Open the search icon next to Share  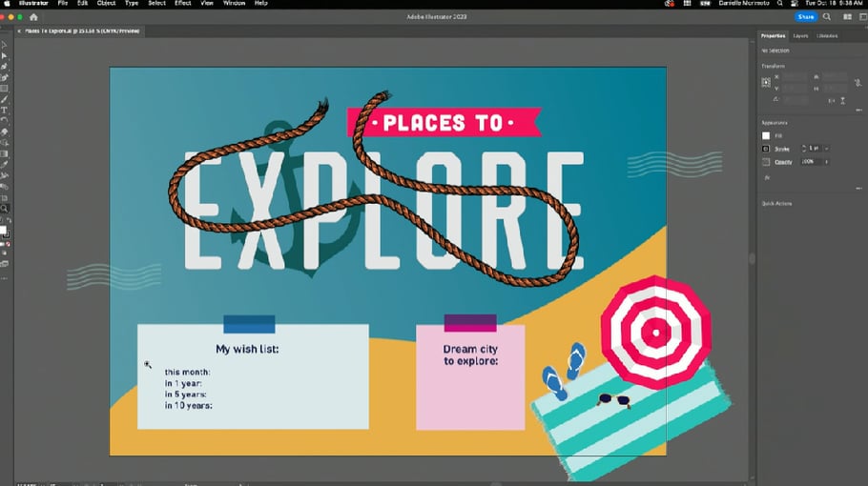pyautogui.click(x=828, y=17)
